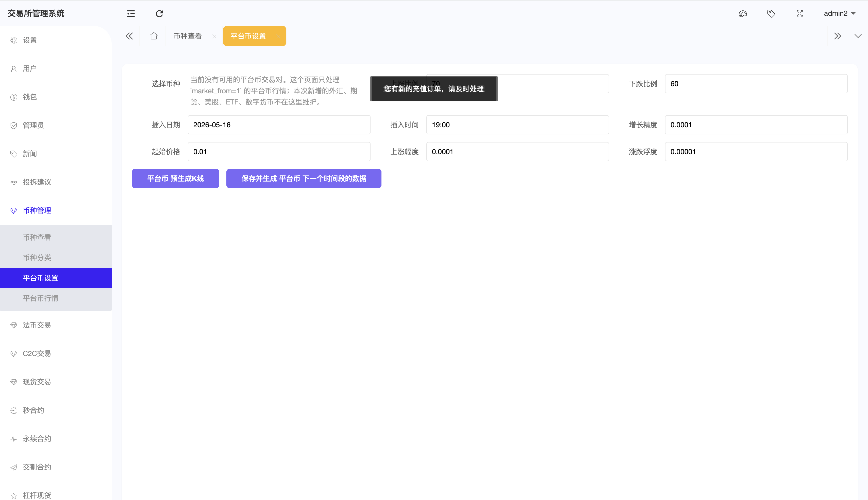Screen dimensions: 868x500
Task: Click the 交易所管理系统 title
Action: (36, 13)
